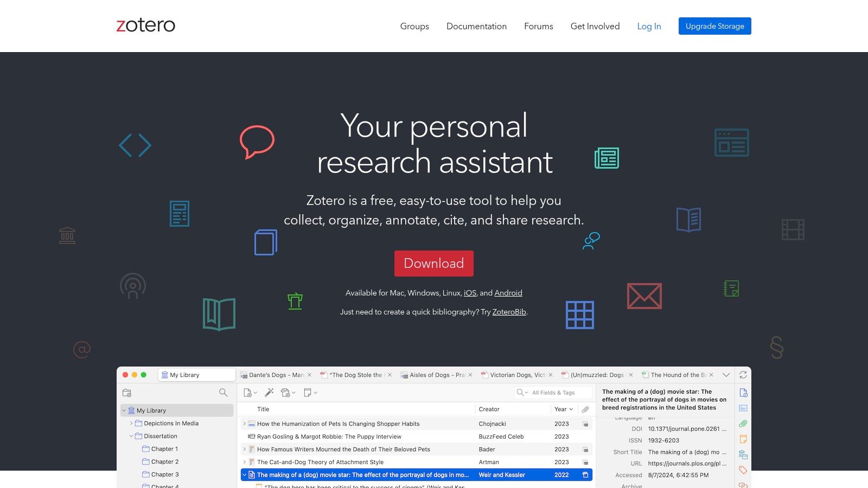Viewport: 868px width, 488px height.
Task: Switch to the Victorian Dogs tab
Action: coord(516,375)
